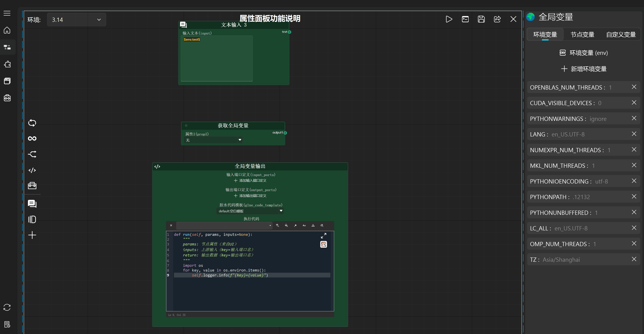The height and width of the screenshot is (334, 644).
Task: Open the 属性1 (prop1) dropdown
Action: 213,140
